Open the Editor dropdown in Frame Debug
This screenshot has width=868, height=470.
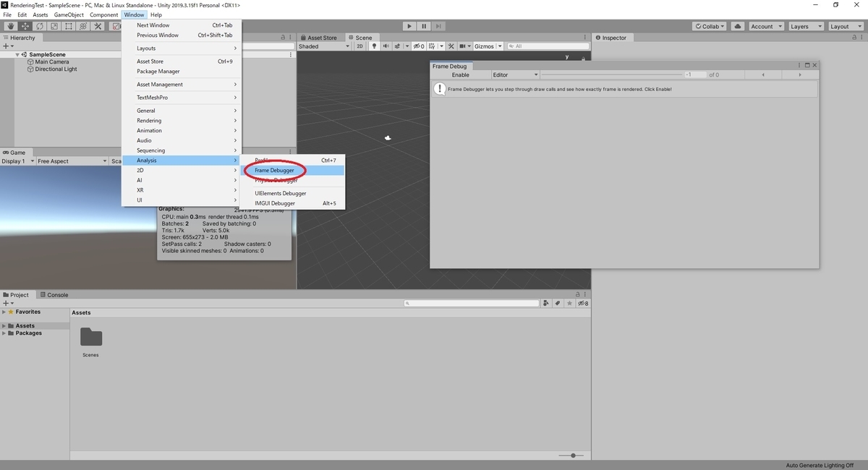click(x=514, y=74)
